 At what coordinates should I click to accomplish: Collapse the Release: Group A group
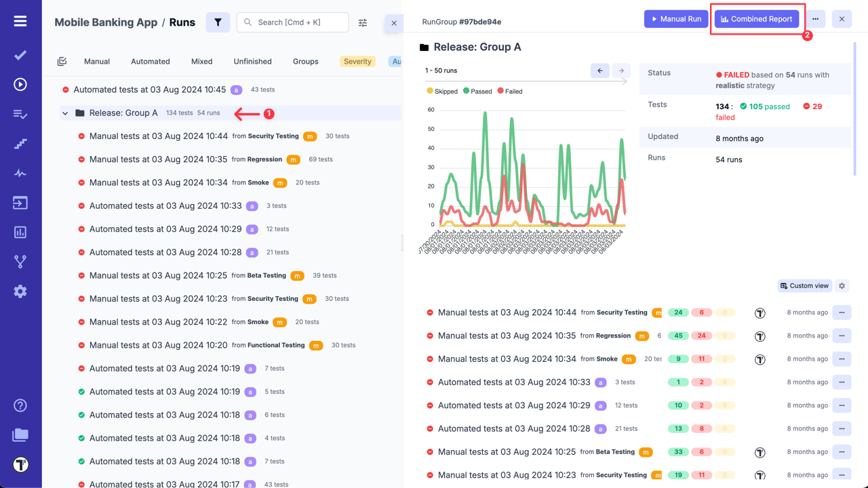coord(65,113)
